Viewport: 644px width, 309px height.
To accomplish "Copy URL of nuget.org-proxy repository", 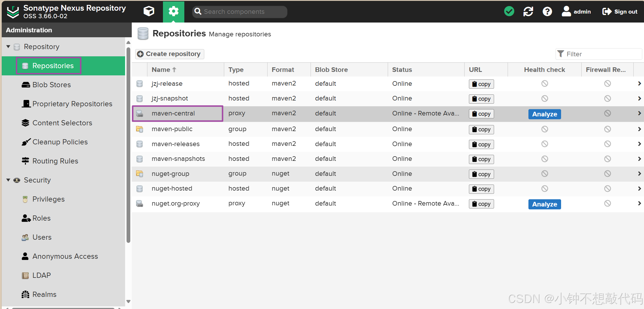I will (x=481, y=204).
